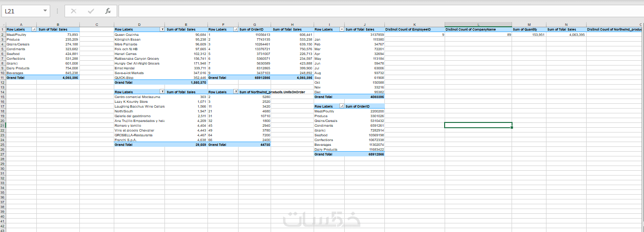Screen dimensions: 644x232
Task: Click inside the formula bar input
Action: 380,11
